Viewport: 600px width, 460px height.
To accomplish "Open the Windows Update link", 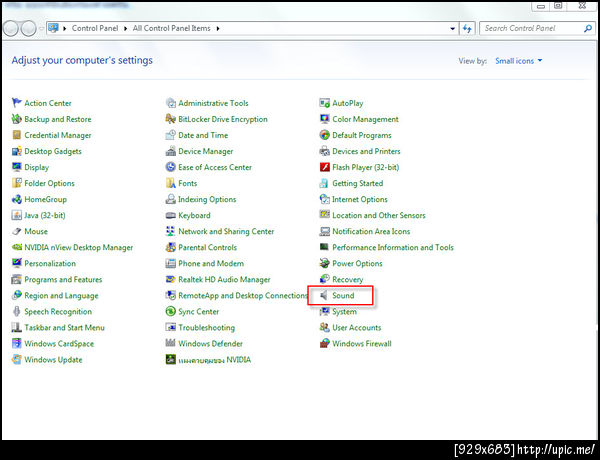I will click(x=53, y=360).
